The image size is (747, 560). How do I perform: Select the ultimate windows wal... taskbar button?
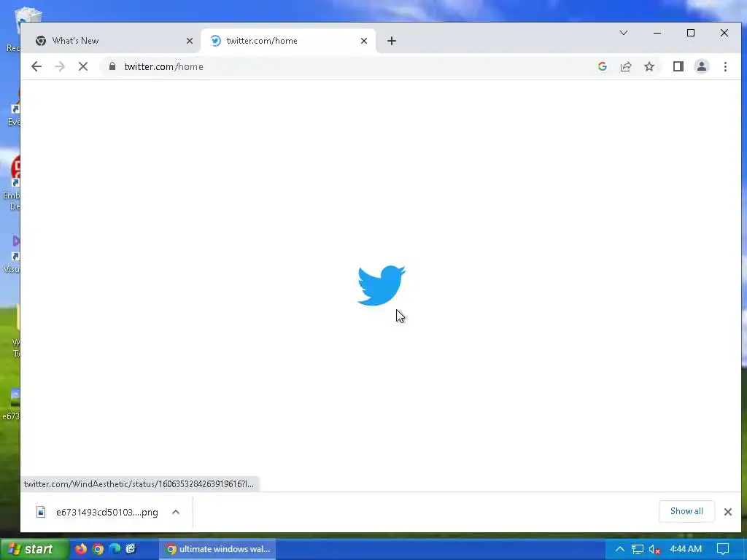217,549
